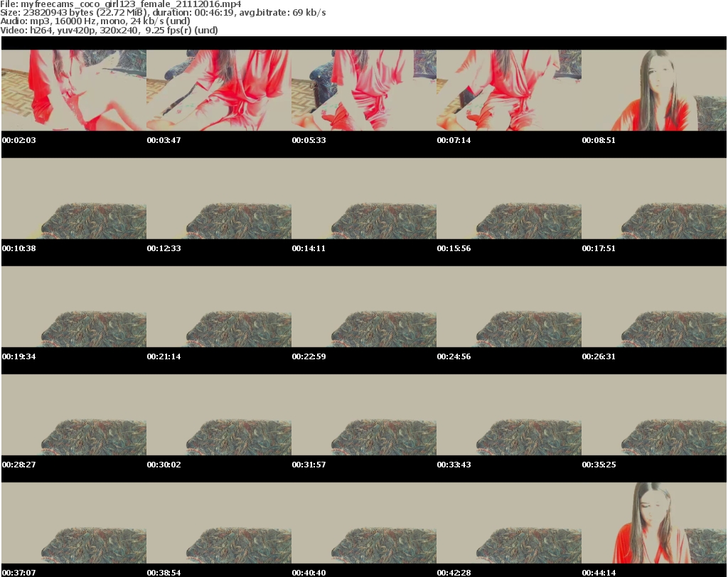Open the frame stamped 00:12:33
Screen dimensions: 728x577
[219, 198]
